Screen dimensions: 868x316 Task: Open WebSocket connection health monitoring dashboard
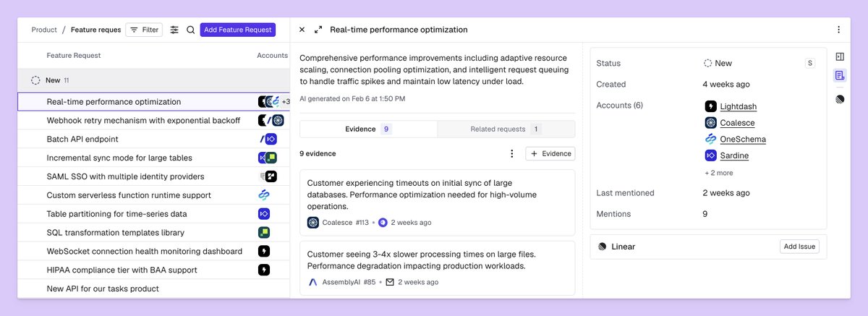(x=144, y=251)
